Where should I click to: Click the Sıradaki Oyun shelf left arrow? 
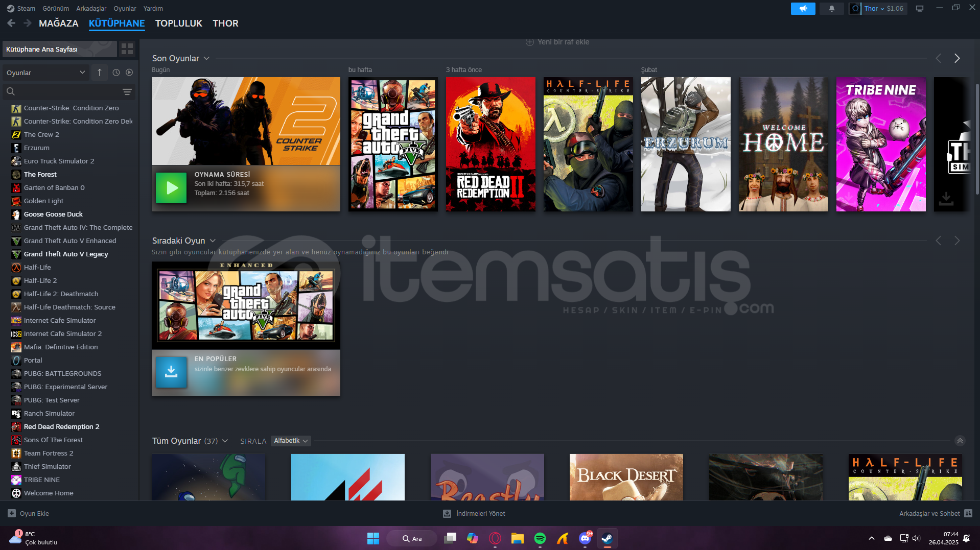[939, 241]
